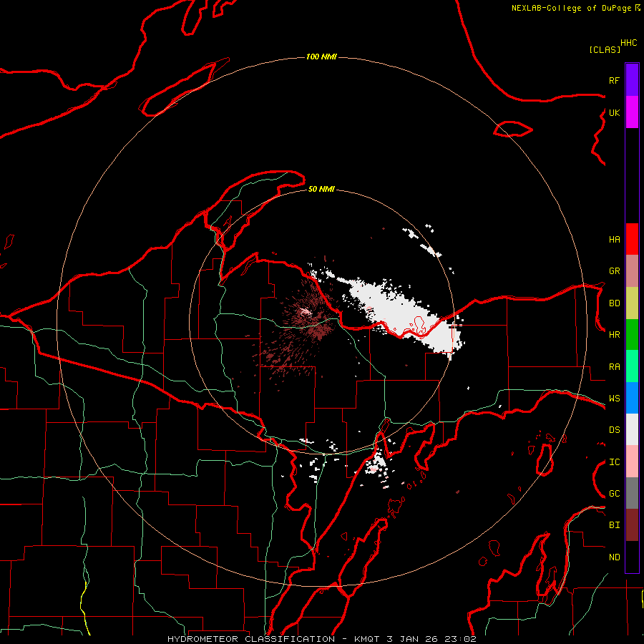Click the 'WS' legend label

pyautogui.click(x=614, y=399)
